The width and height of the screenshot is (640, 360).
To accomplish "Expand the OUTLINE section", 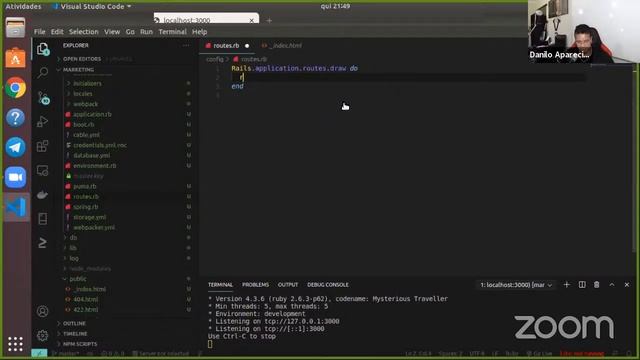I will pos(74,323).
